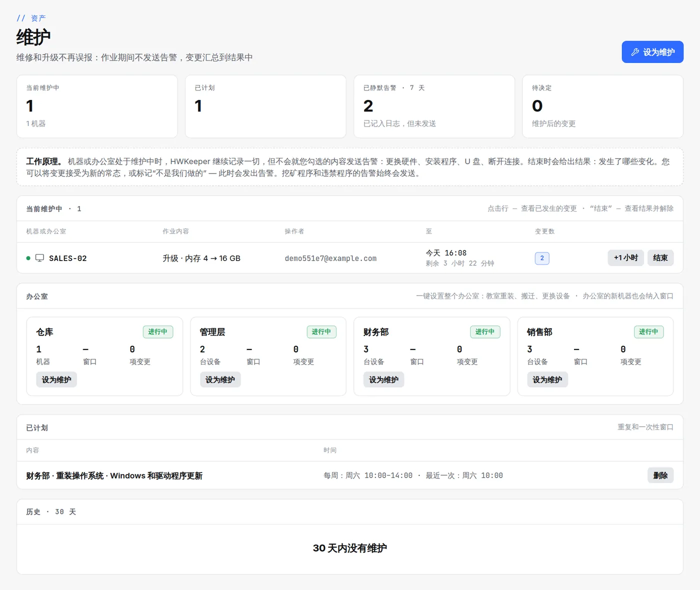Screen dimensions: 700x590
Task: Click the 管理层 进行中 status badge
Action: point(321,332)
